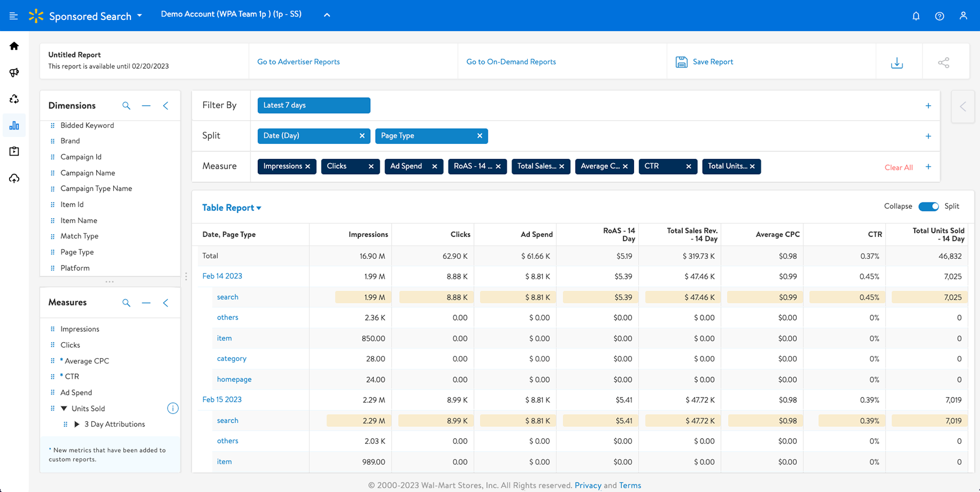Click the home icon in sidebar
The height and width of the screenshot is (492, 980).
point(15,46)
